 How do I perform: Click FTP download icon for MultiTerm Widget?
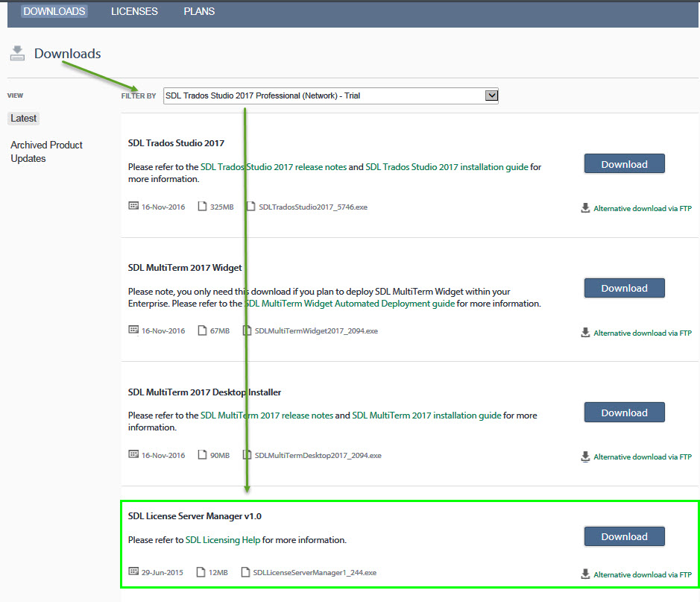click(x=585, y=332)
